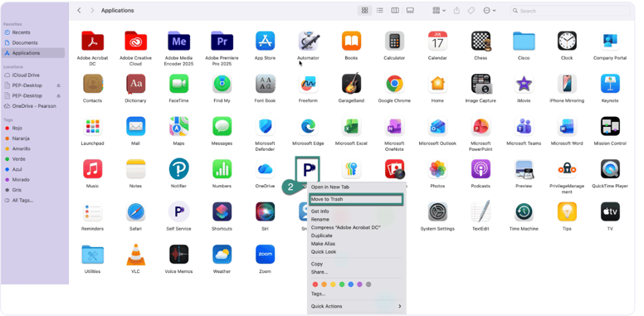
Task: Select the Chess app icon
Action: 481,41
